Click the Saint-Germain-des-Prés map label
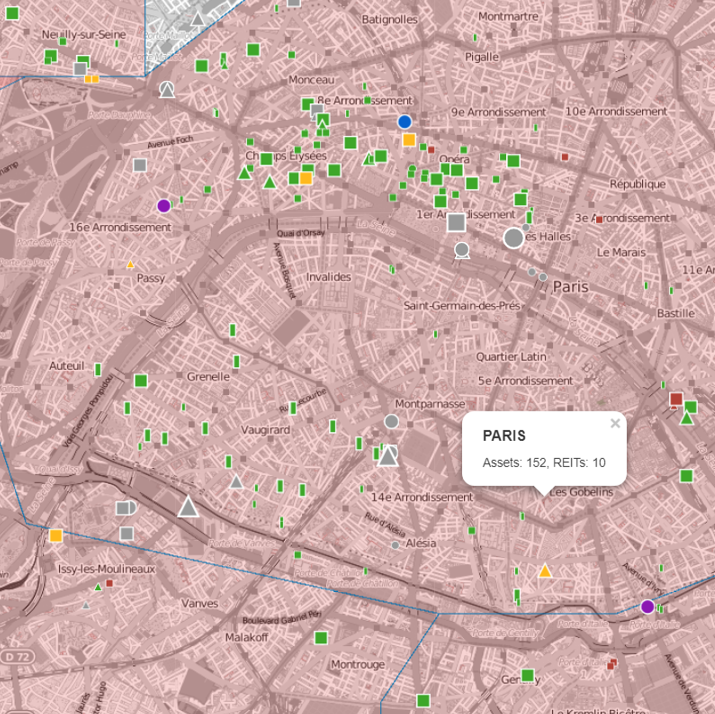 461,305
